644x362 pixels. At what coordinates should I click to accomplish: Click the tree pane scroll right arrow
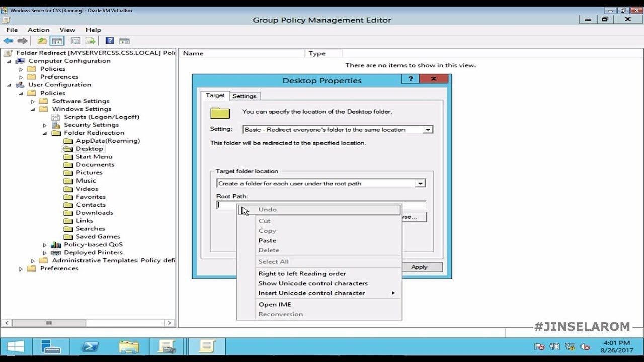[x=170, y=323]
